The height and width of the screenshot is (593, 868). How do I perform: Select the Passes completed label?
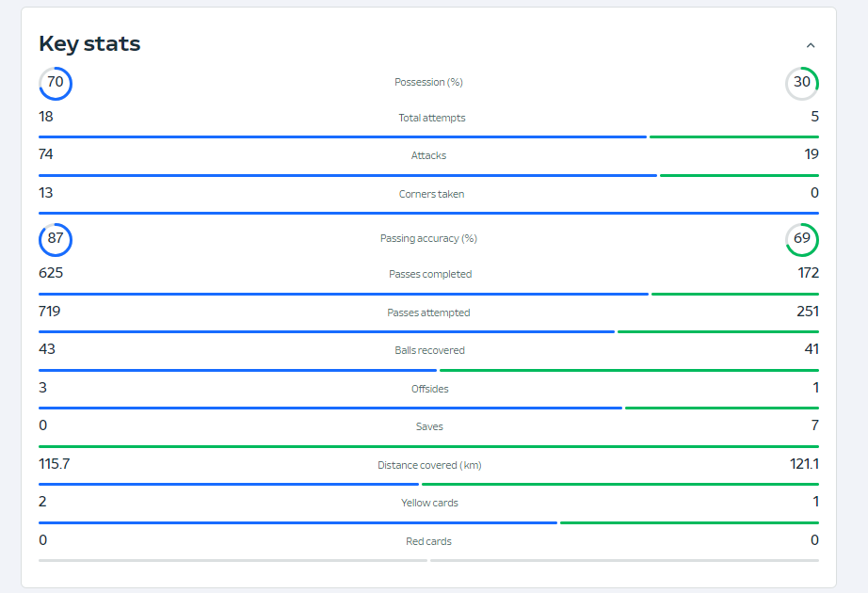pos(430,274)
